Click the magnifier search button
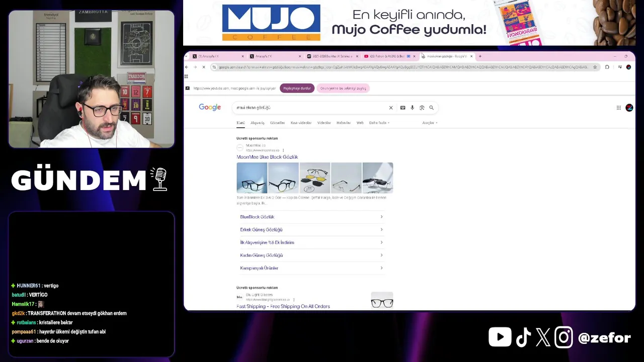The height and width of the screenshot is (362, 644). coord(431,108)
